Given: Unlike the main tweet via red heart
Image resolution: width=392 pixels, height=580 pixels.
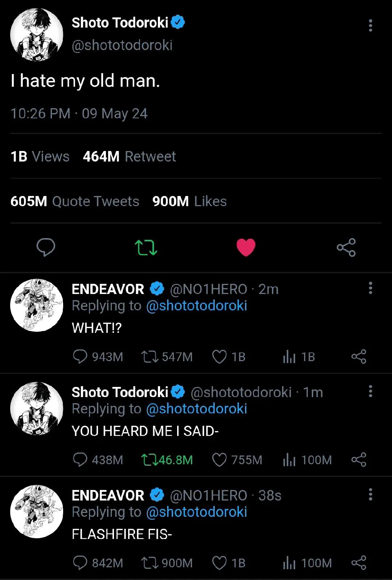Looking at the screenshot, I should pos(246,247).
